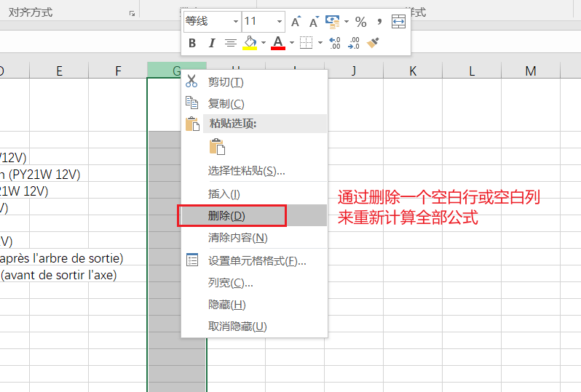Open 设置单元格格式(F)... dialog

(254, 261)
